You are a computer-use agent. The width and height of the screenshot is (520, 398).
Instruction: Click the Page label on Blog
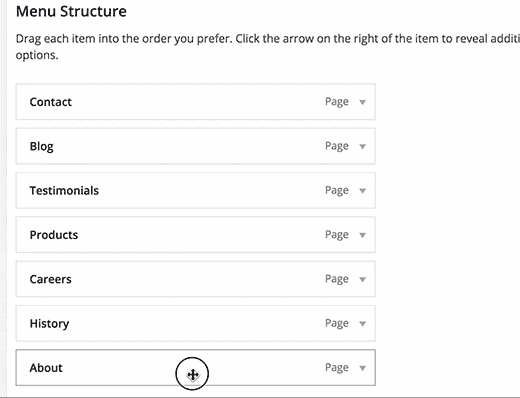click(x=337, y=146)
